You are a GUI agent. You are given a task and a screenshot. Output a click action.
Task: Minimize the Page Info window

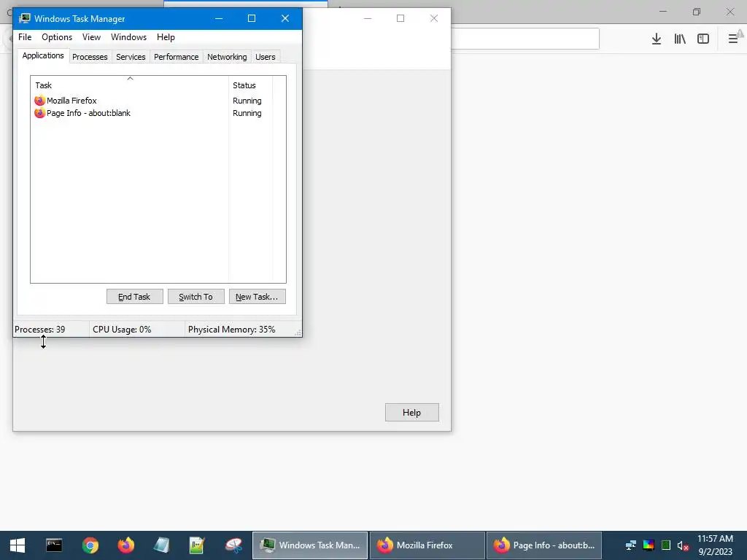tap(368, 18)
